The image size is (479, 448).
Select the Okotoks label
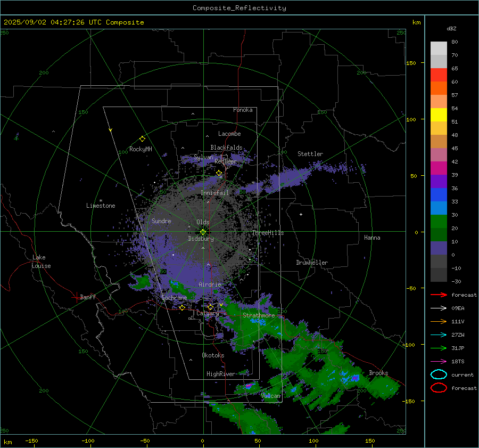[213, 355]
